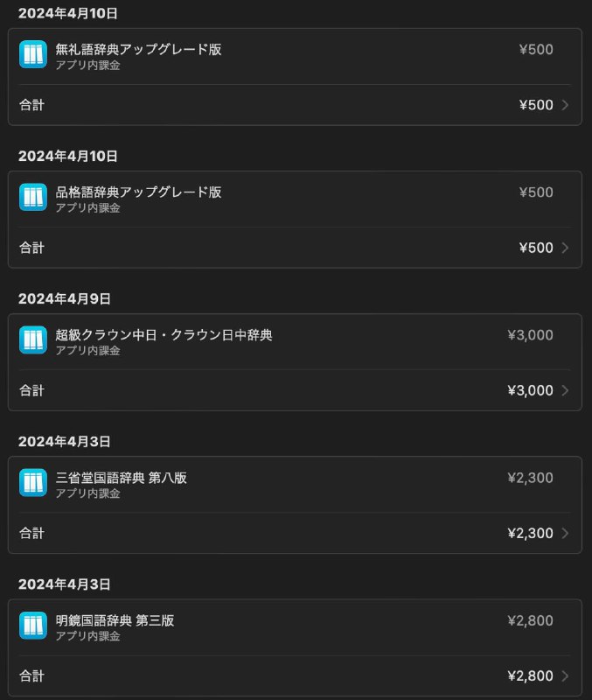Screen dimensions: 592x700
Task: Click the 品格語辞典アップグレード版 app icon
Action: pyautogui.click(x=33, y=197)
